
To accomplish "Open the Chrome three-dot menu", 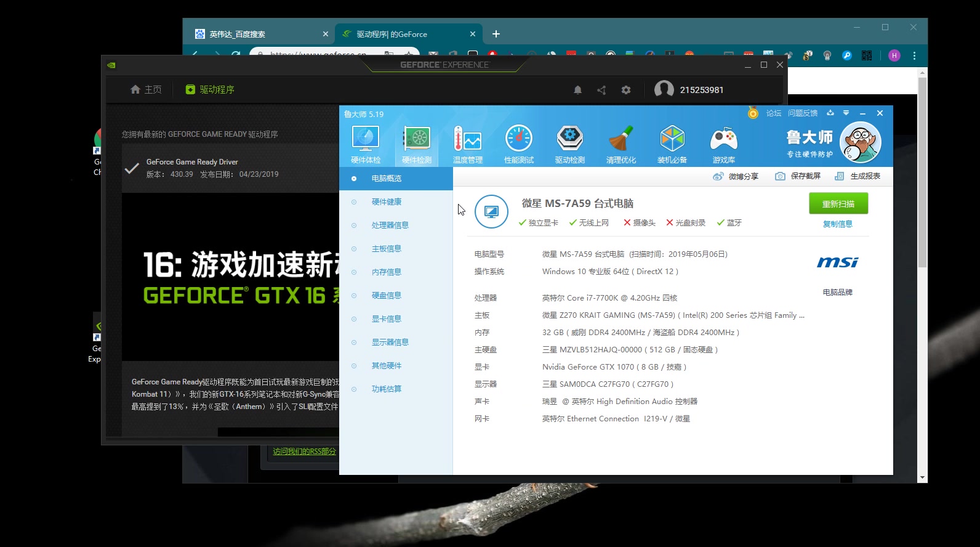I will (914, 55).
